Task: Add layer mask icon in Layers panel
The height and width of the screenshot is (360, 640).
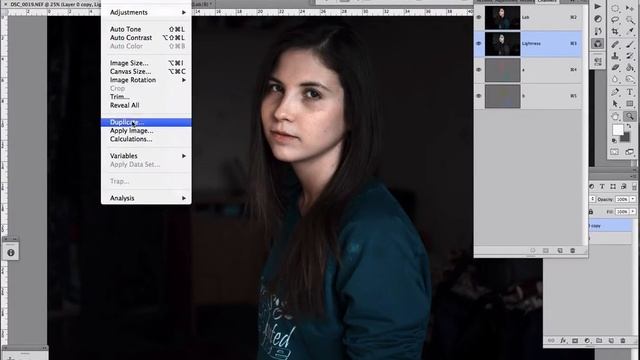Action: pyautogui.click(x=575, y=340)
